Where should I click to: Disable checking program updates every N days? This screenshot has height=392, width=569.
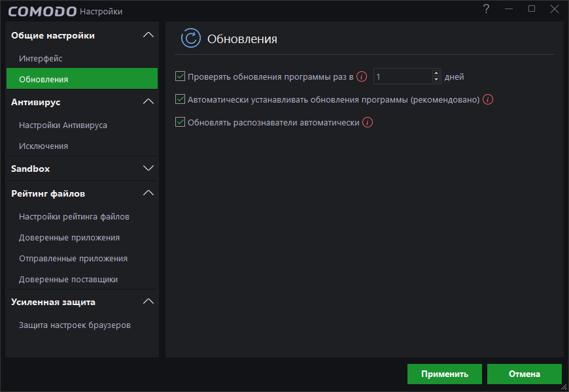coord(180,76)
